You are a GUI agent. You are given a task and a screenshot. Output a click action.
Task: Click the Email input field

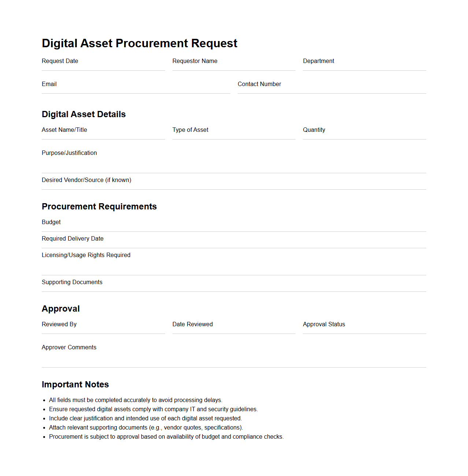(x=136, y=89)
